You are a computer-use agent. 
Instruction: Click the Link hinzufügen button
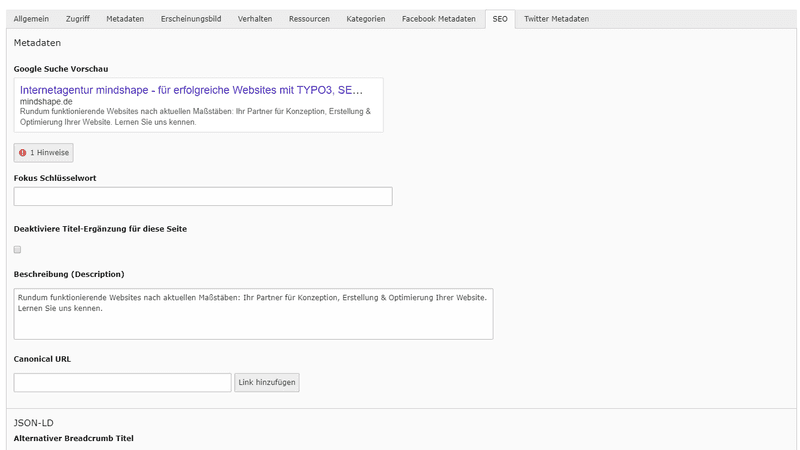267,383
